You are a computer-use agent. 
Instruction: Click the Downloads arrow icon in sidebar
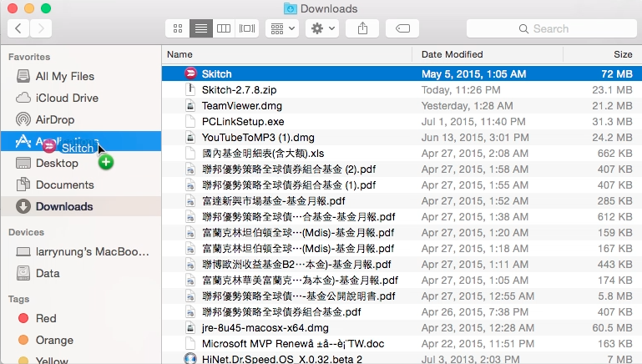[23, 206]
